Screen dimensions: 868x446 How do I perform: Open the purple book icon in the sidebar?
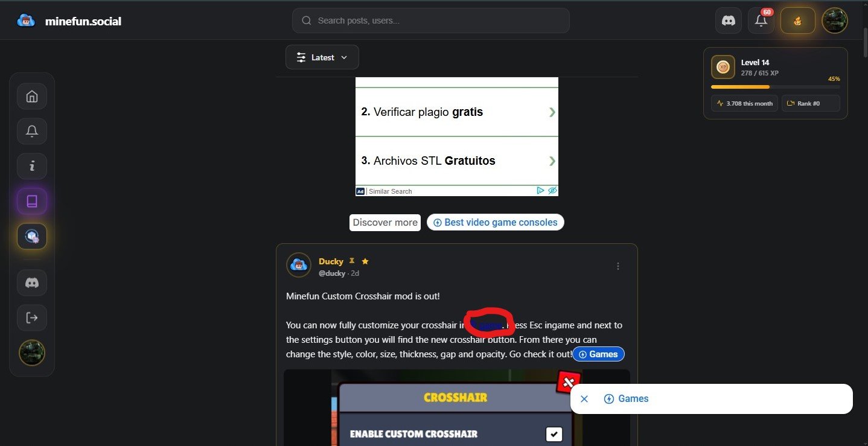pos(32,201)
